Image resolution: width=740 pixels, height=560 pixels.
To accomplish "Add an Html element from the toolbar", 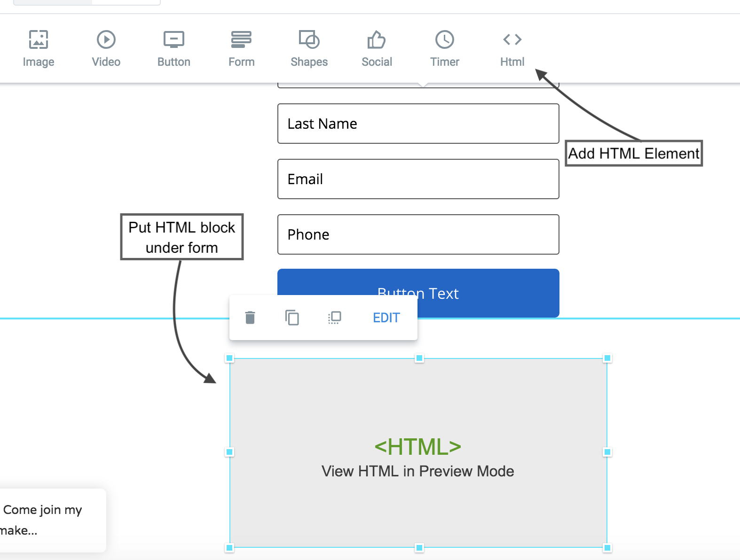I will coord(512,48).
